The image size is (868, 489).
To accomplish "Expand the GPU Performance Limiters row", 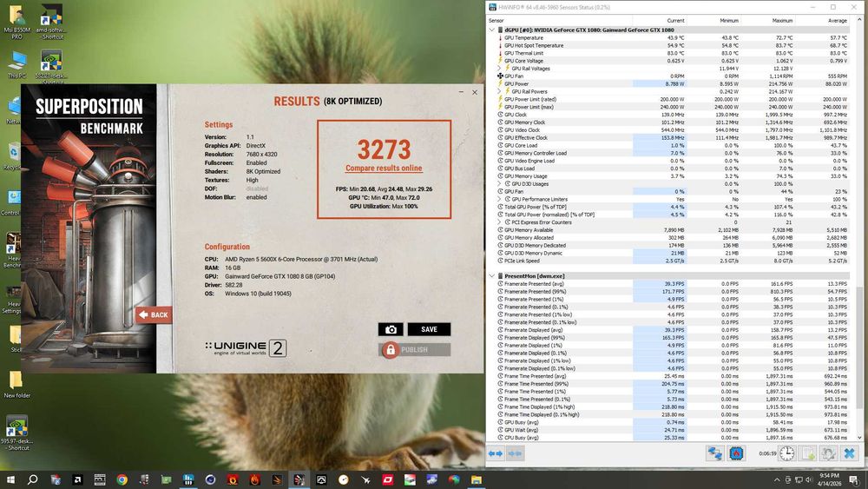I will click(x=500, y=199).
